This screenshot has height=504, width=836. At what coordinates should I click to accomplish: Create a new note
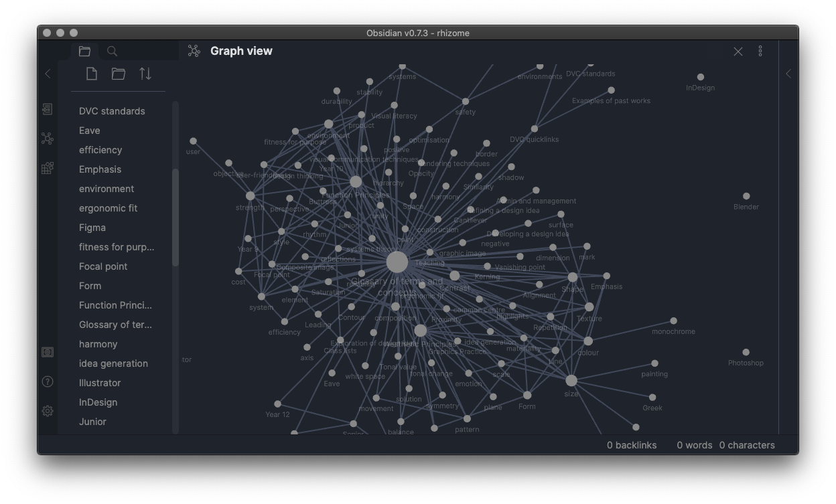[92, 74]
